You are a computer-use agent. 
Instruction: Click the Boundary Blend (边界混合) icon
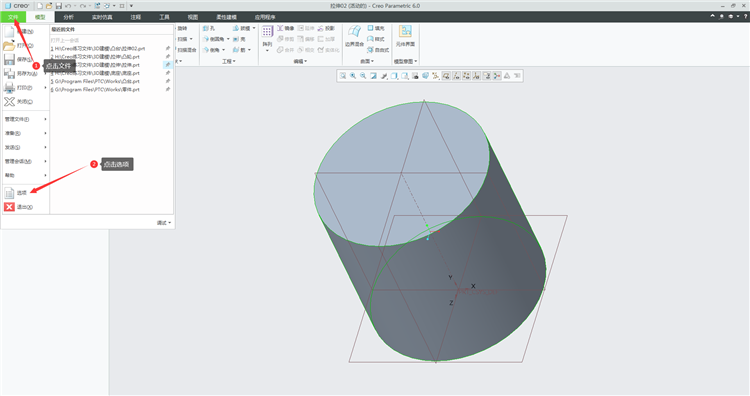[354, 32]
